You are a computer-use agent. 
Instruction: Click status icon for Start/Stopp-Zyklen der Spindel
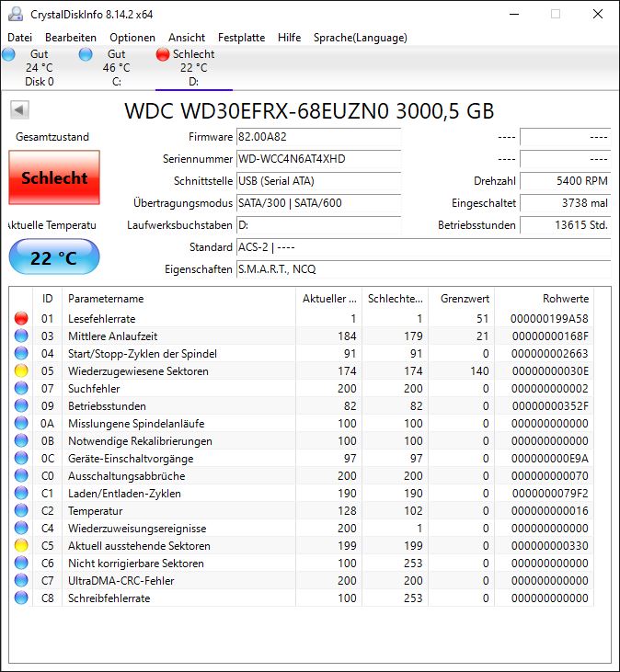click(x=21, y=354)
